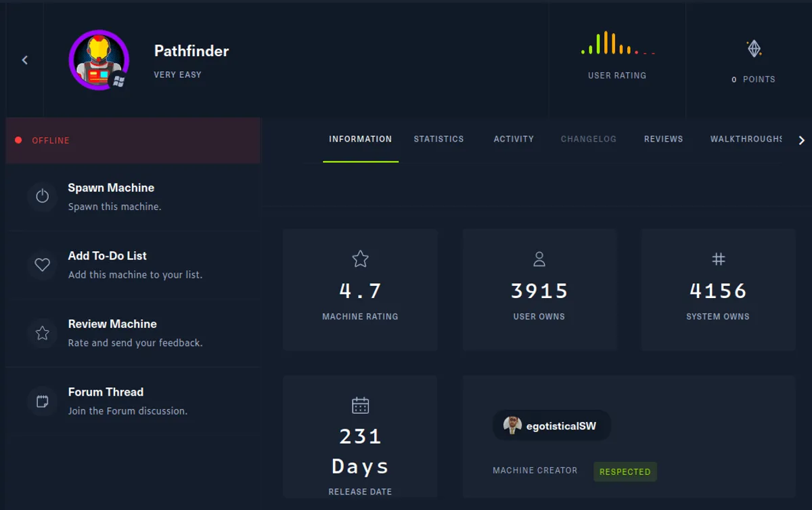This screenshot has height=510, width=812.
Task: Click the Review Machine star icon
Action: [42, 333]
